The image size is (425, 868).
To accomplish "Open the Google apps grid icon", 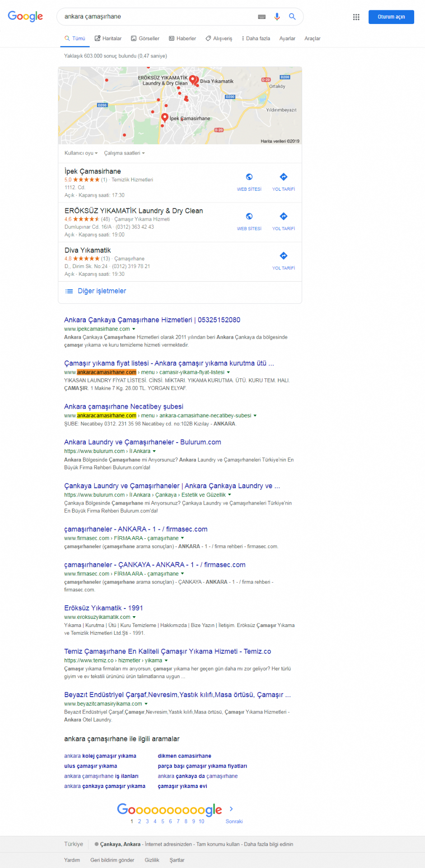I will coord(356,17).
